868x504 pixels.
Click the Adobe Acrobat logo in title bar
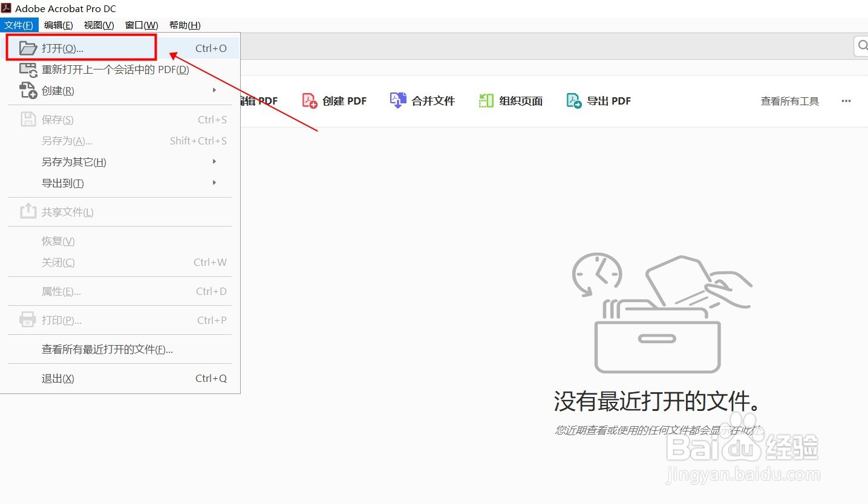(6, 8)
